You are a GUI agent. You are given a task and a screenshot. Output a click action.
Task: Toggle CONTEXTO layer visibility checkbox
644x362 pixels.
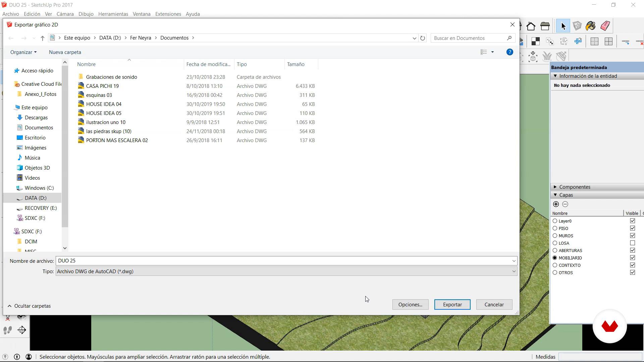633,265
